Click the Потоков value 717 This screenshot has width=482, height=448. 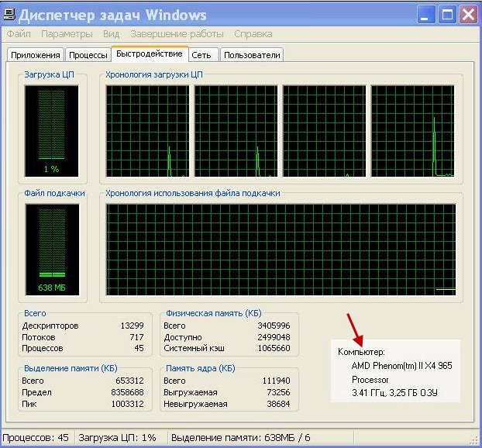coord(137,337)
